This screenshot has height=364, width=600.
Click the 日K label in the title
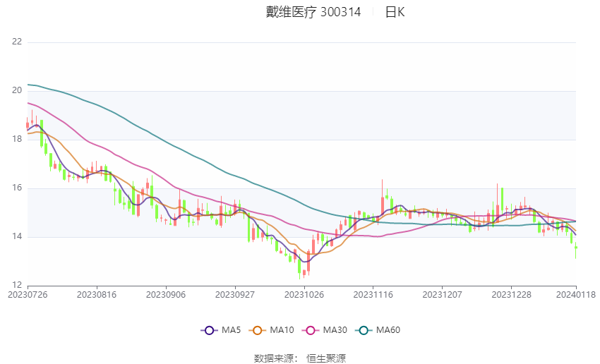pos(395,12)
